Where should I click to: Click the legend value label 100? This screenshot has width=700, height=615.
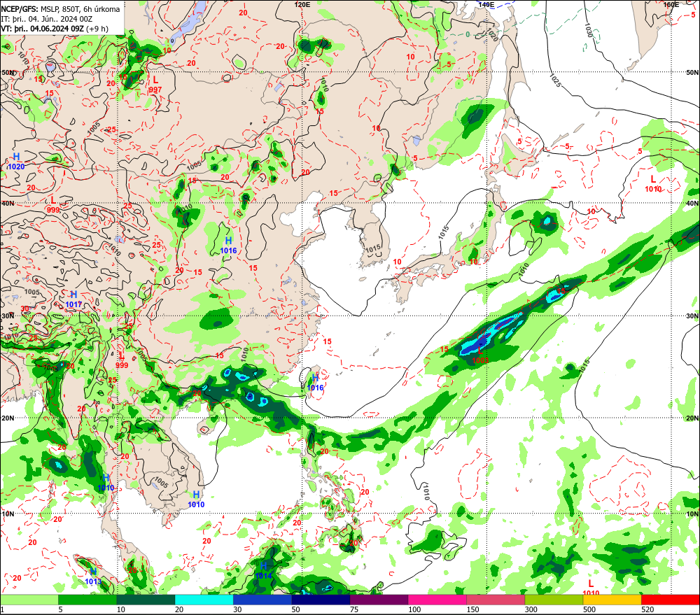[414, 609]
